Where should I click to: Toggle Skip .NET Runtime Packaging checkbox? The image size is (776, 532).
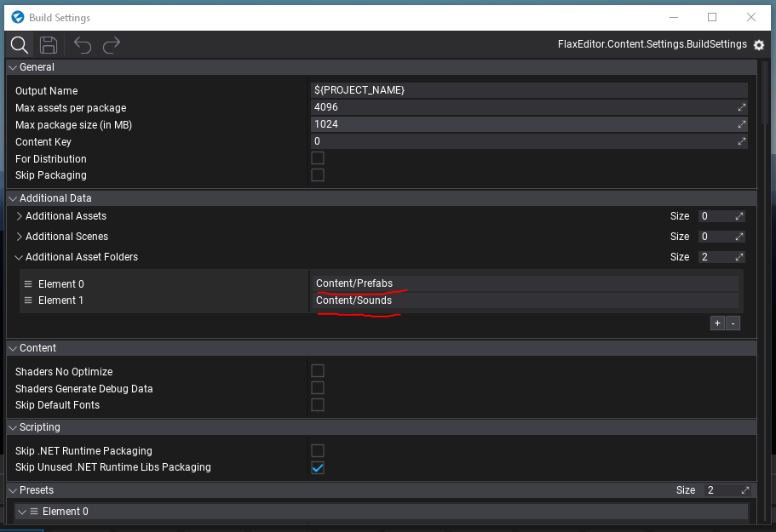pos(318,450)
